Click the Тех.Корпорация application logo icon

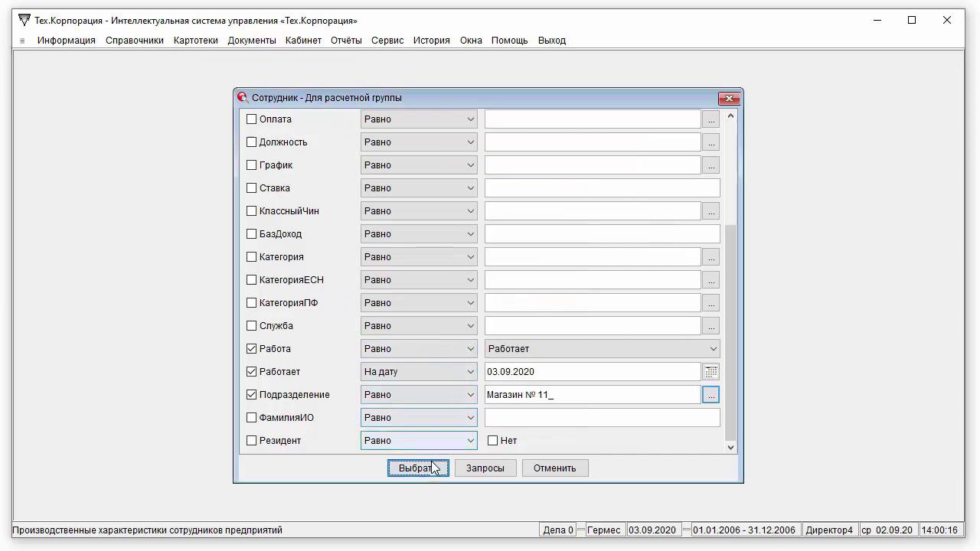(24, 20)
